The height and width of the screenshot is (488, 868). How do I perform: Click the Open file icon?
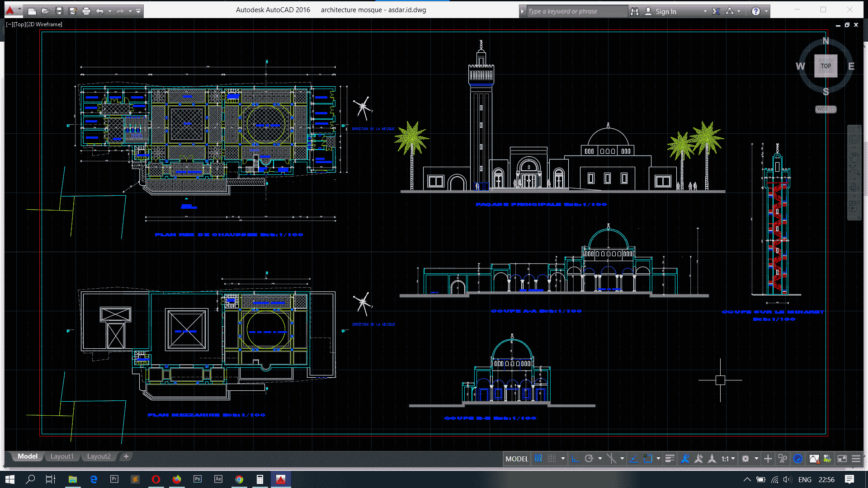(45, 11)
